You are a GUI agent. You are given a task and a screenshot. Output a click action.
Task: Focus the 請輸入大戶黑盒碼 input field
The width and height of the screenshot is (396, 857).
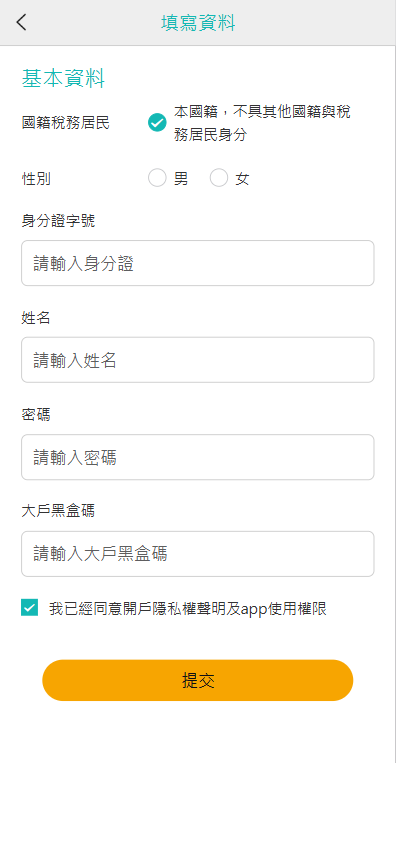[x=198, y=554]
